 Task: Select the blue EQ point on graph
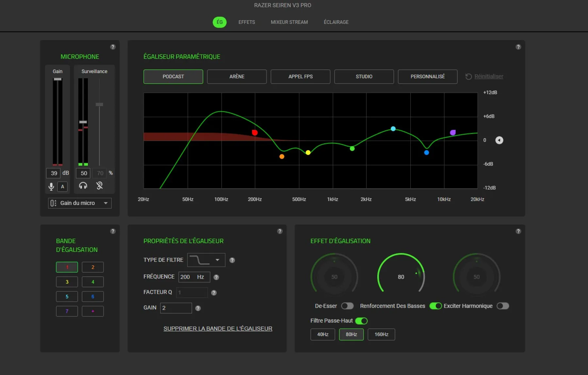point(426,152)
